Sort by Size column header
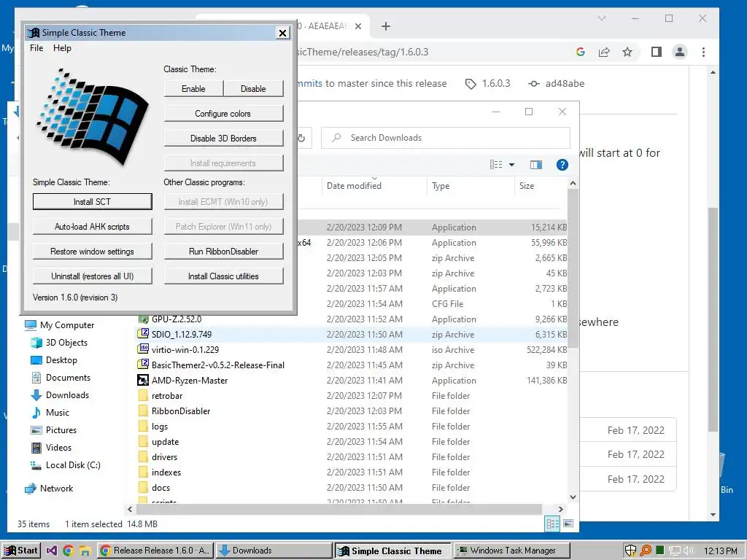Image resolution: width=747 pixels, height=560 pixels. [541, 186]
